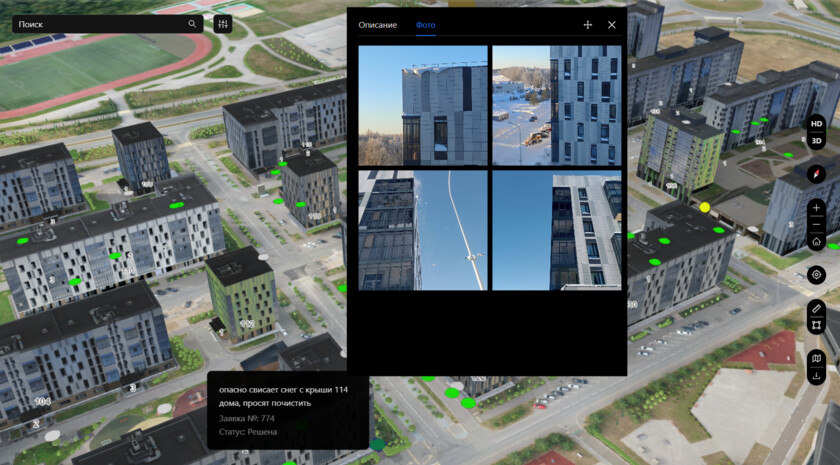Zoom out on the map
The image size is (840, 465).
[x=817, y=225]
